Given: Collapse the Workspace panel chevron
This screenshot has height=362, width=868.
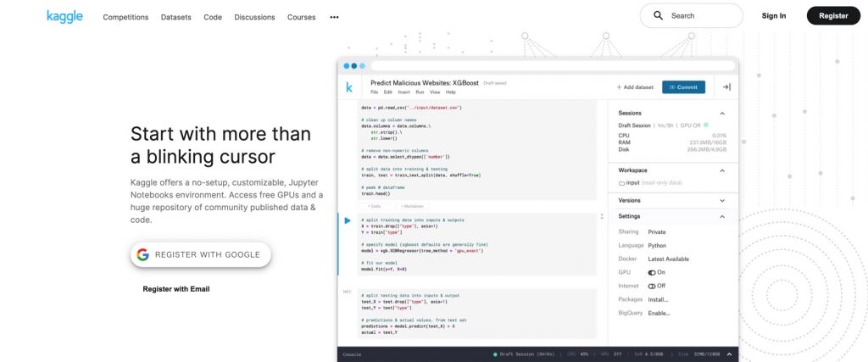Looking at the screenshot, I should click(x=722, y=170).
